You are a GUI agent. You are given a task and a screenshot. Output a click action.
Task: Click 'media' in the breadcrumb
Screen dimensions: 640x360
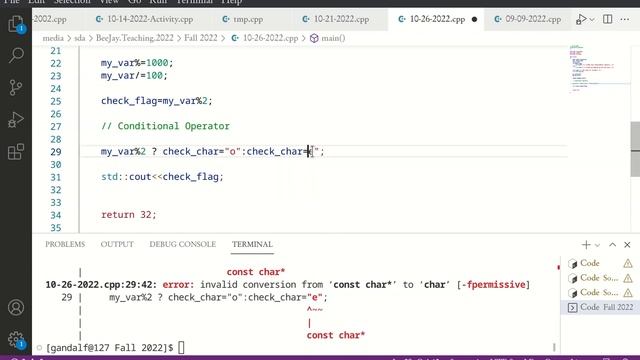pyautogui.click(x=53, y=38)
